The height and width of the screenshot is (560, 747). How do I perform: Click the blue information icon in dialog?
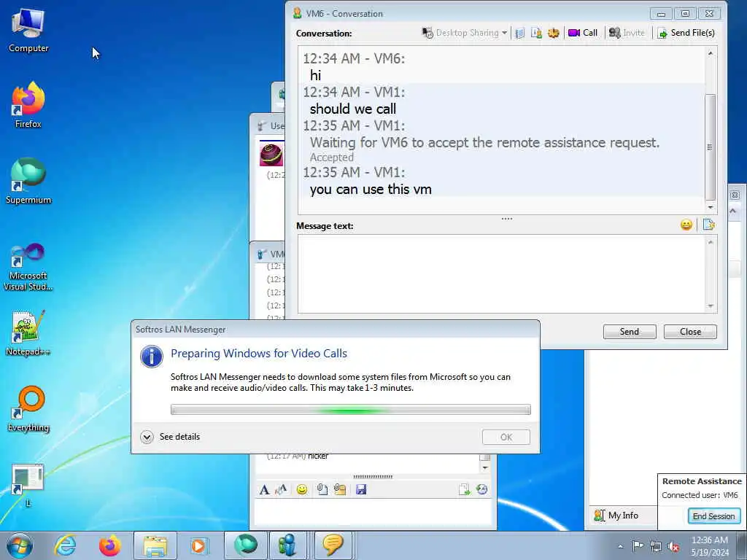coord(152,356)
